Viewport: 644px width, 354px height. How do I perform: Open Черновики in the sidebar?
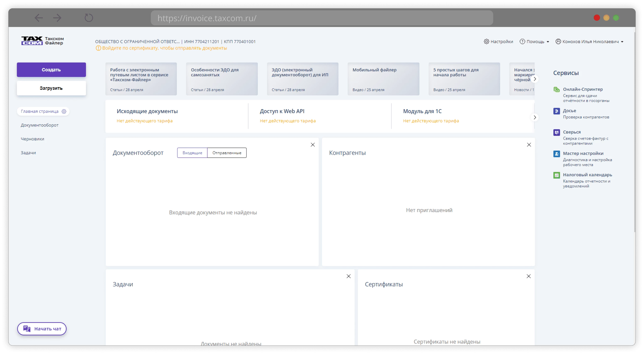[x=32, y=139]
